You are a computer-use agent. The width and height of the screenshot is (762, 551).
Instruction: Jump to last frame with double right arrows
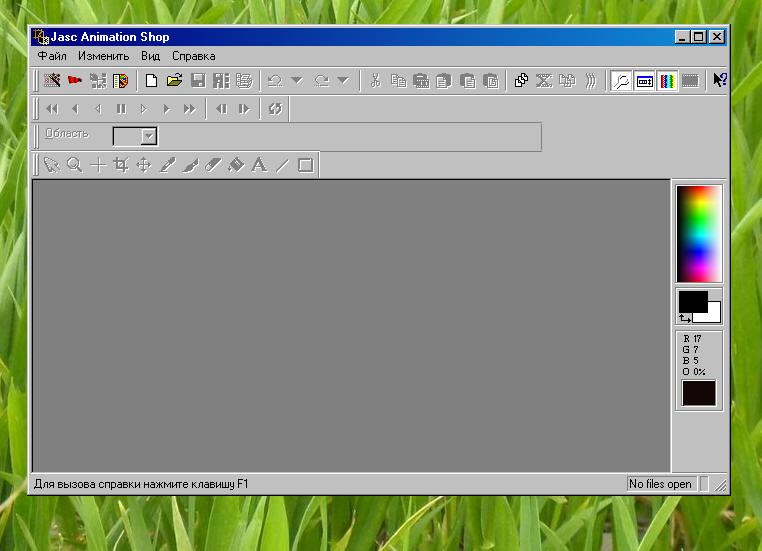[x=190, y=109]
